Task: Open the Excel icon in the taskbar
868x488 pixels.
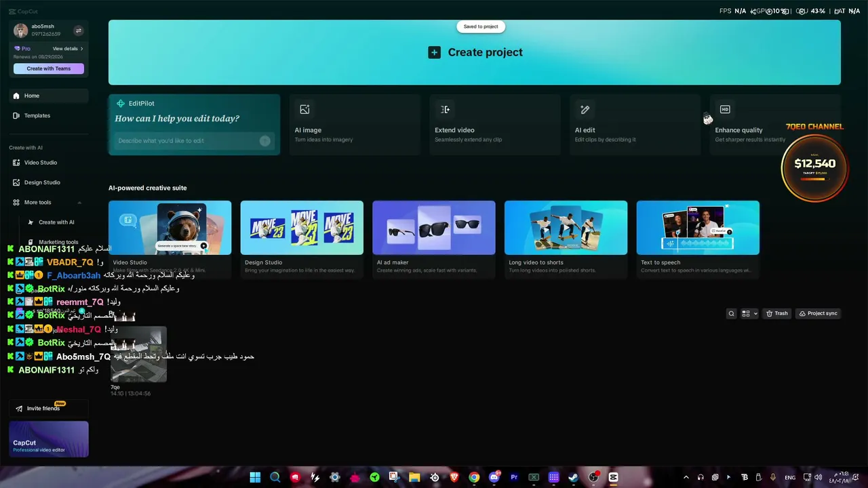Action: pos(534,477)
